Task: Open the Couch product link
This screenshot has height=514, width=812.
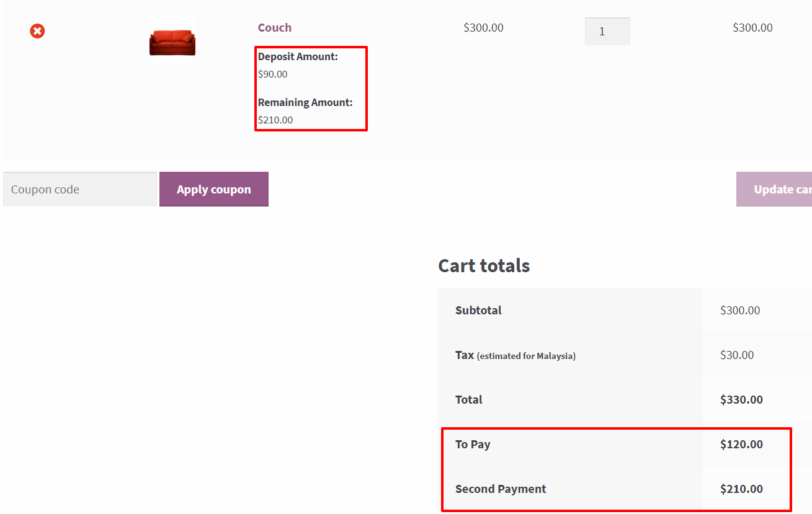Action: click(x=274, y=27)
